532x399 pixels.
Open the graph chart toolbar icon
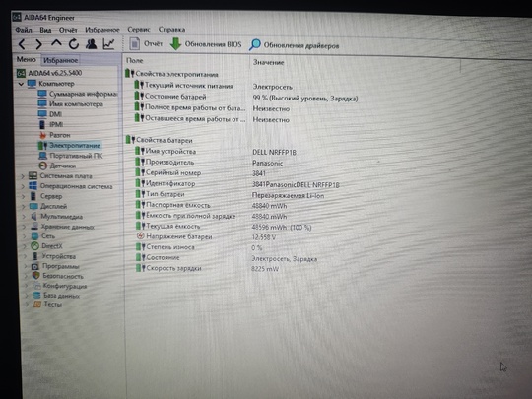click(108, 43)
